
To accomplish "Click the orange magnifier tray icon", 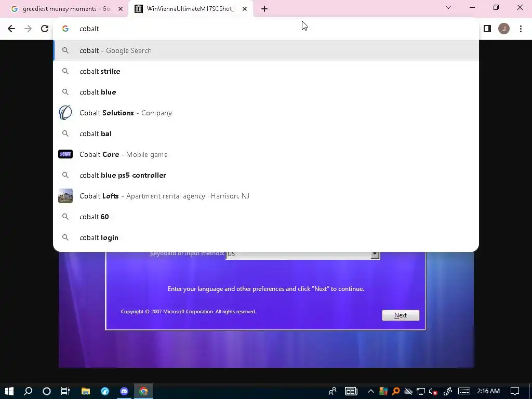I will (x=395, y=391).
